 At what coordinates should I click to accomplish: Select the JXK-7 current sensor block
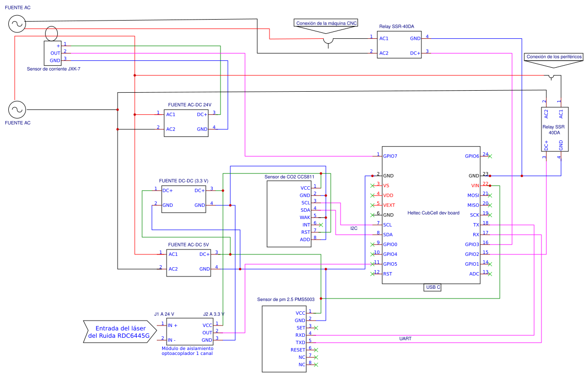point(52,53)
